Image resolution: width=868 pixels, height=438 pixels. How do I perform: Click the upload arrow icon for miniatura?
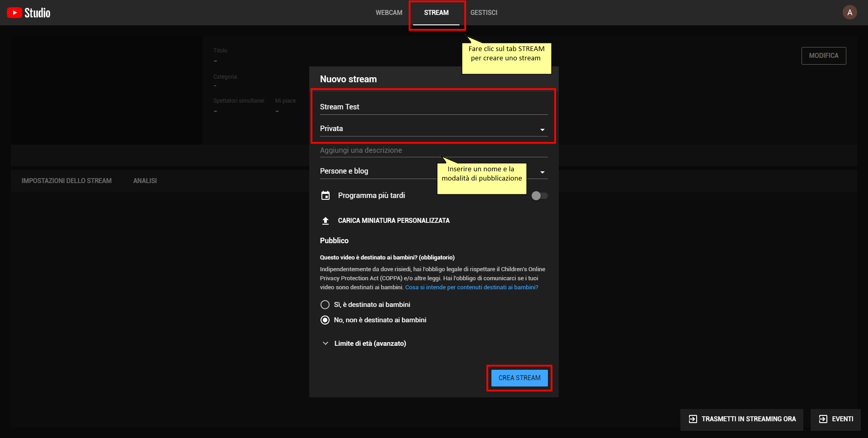pos(325,221)
